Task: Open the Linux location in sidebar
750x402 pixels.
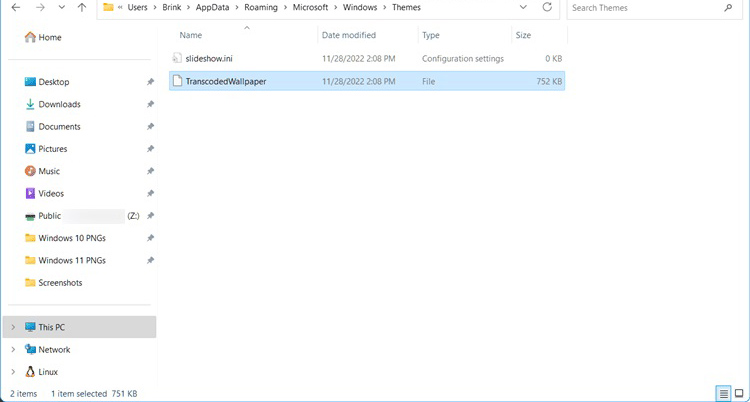Action: point(48,372)
